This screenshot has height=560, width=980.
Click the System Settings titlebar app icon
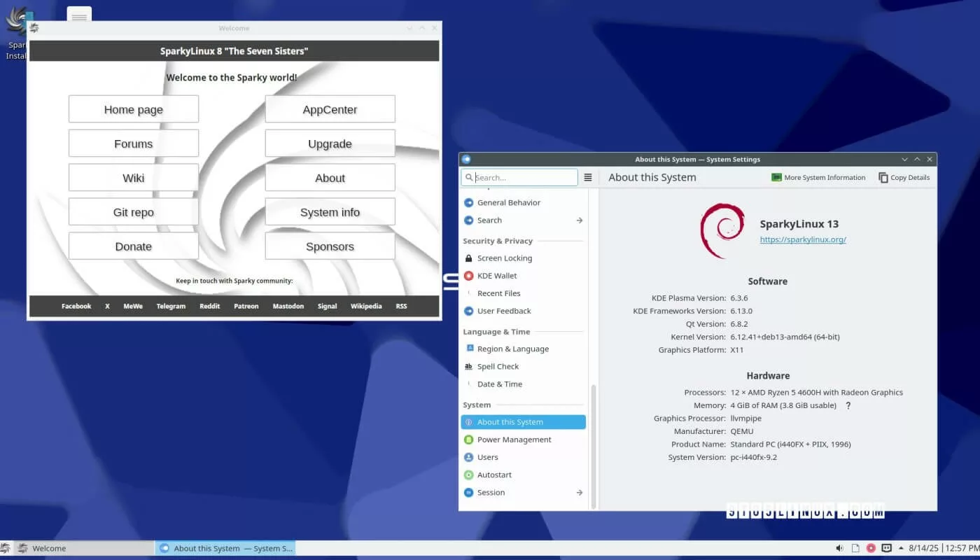pyautogui.click(x=467, y=160)
